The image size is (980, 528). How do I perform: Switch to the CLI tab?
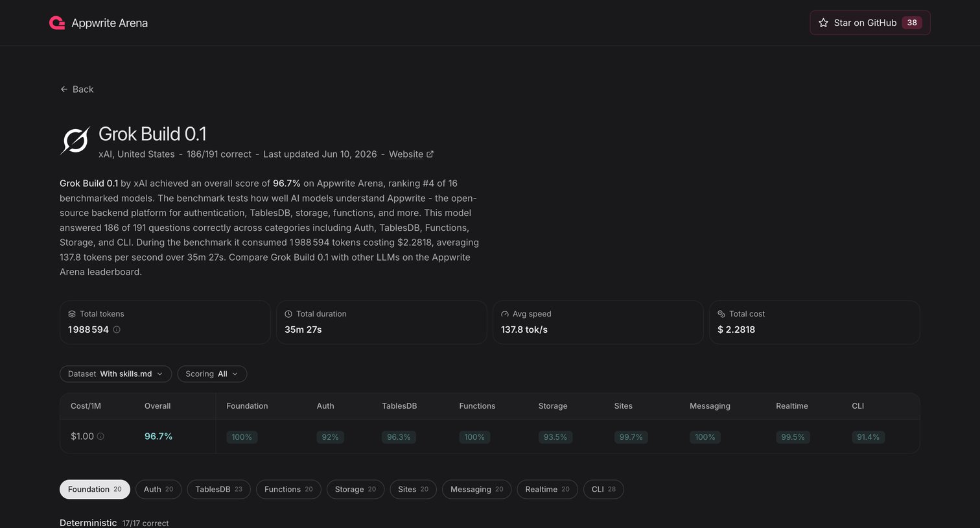coord(603,489)
